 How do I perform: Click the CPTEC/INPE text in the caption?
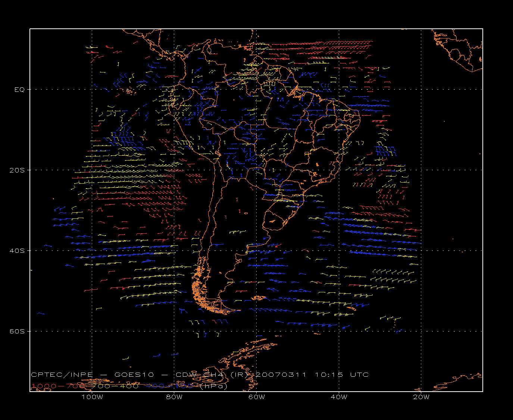click(62, 375)
